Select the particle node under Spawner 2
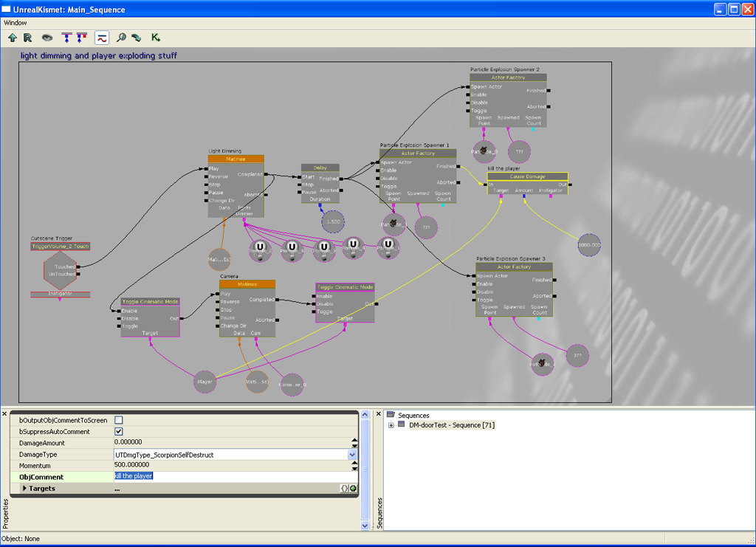This screenshot has width=756, height=547. pyautogui.click(x=484, y=152)
